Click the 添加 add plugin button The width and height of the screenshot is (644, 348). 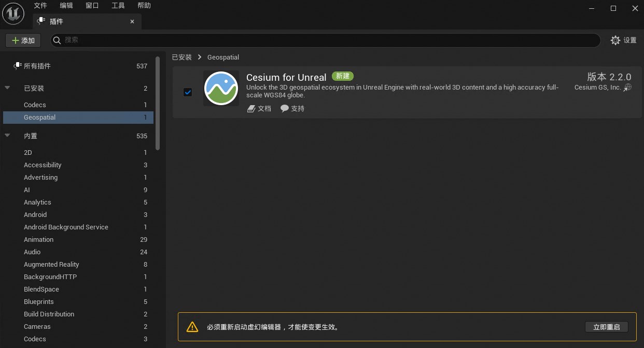pyautogui.click(x=23, y=40)
